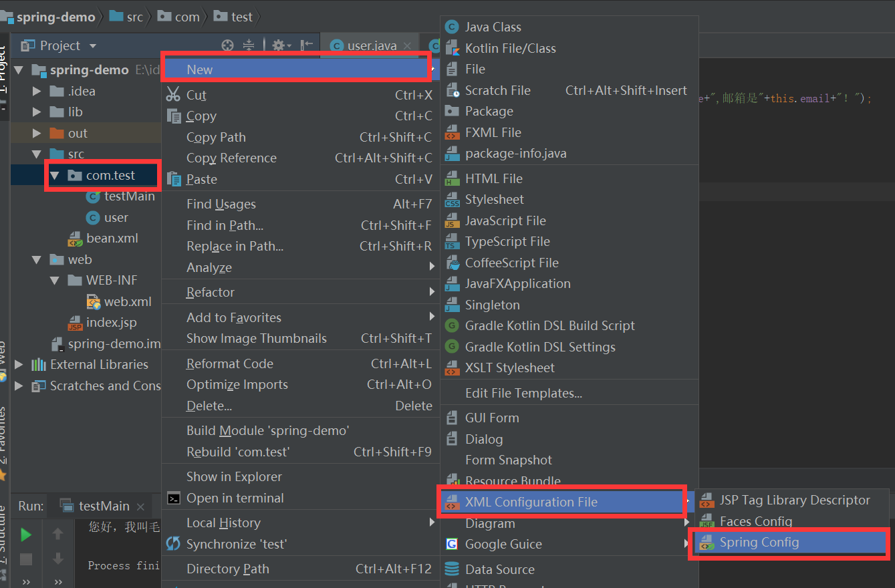Click the green Run button in Run panel
Viewport: 895px width, 588px height.
point(26,535)
